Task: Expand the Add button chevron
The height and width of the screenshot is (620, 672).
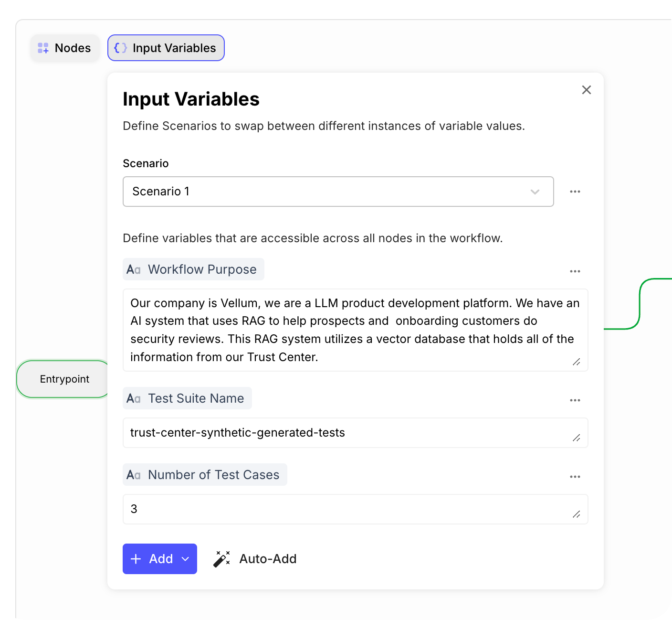Action: [186, 559]
